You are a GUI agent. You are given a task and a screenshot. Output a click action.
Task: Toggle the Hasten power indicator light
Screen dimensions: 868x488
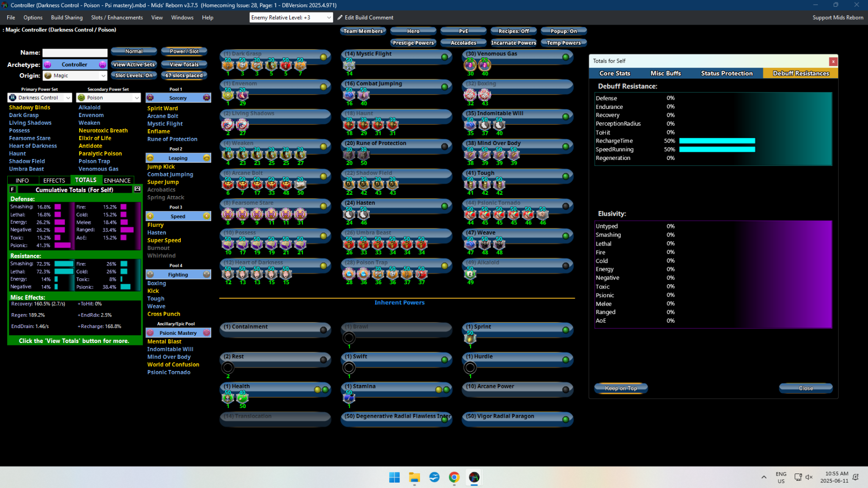click(x=445, y=206)
